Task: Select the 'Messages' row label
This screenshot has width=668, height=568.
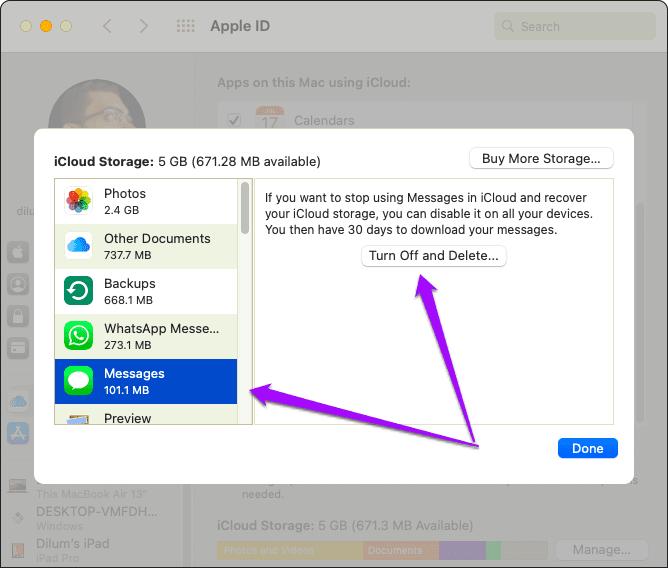Action: [x=134, y=374]
